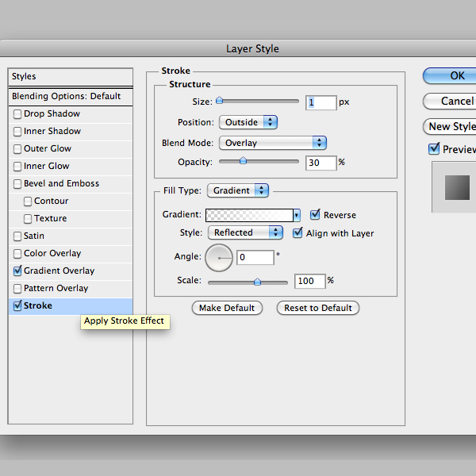Click the Cancel button
476x476 pixels.
pyautogui.click(x=449, y=102)
